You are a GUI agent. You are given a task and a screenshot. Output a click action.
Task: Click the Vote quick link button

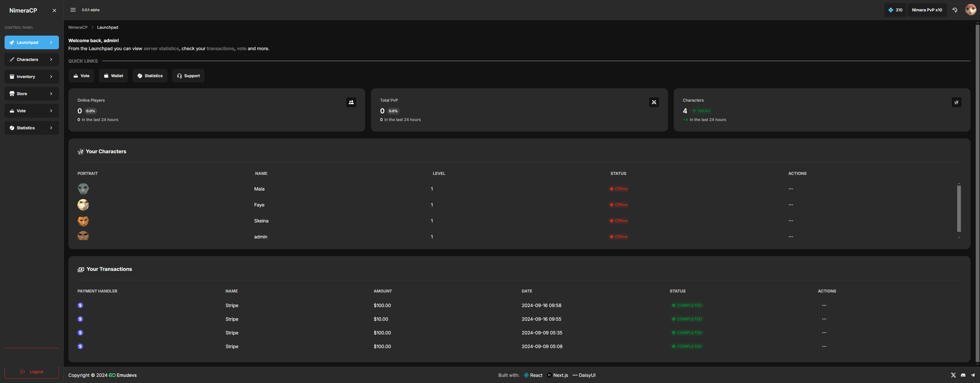click(81, 76)
